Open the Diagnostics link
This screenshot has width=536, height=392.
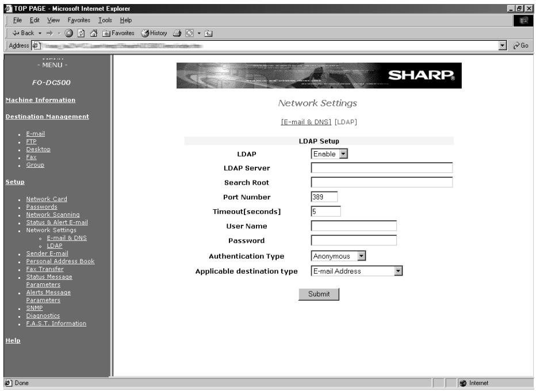43,316
